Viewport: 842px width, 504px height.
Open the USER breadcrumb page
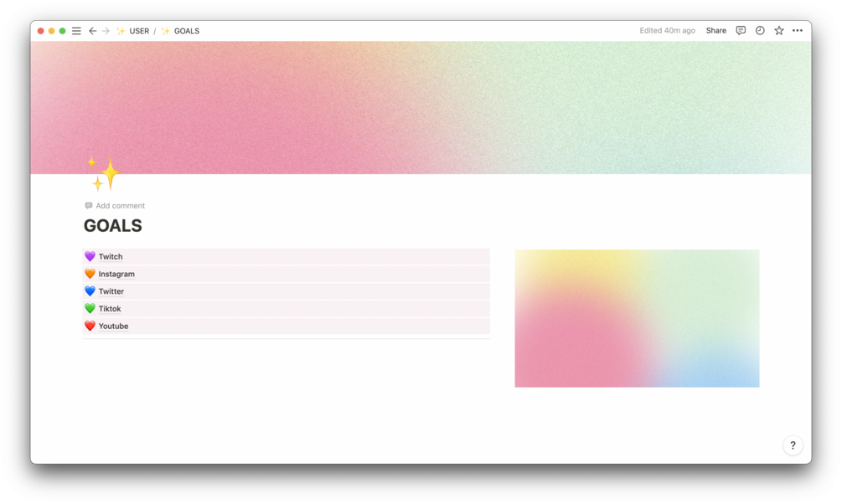tap(139, 31)
